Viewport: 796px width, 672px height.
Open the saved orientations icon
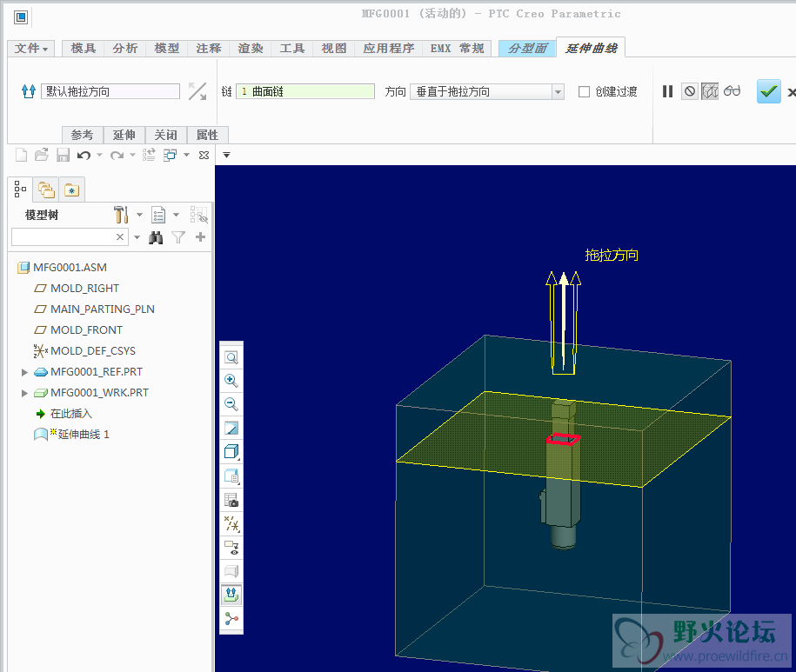(231, 476)
